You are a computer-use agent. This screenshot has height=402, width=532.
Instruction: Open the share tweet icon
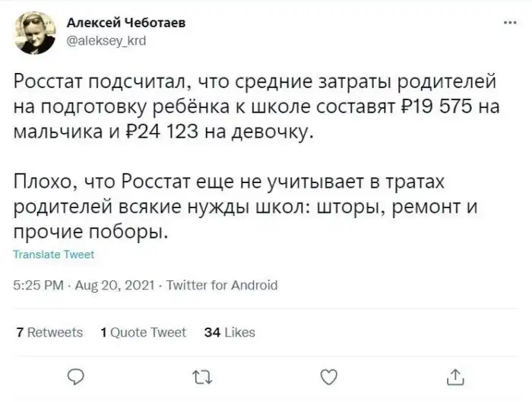tap(454, 375)
